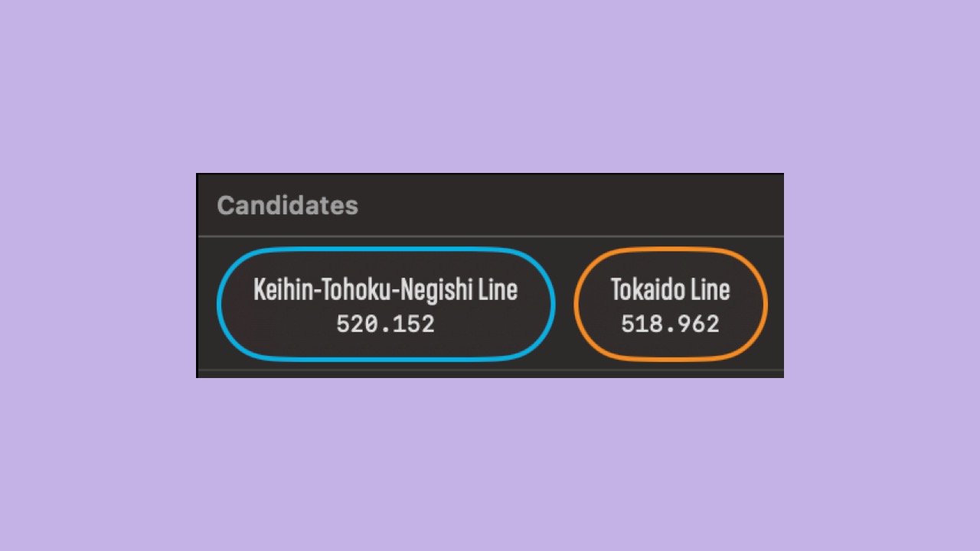Select the Tokaido Line candidate
Image resolution: width=980 pixels, height=551 pixels.
[x=671, y=304]
